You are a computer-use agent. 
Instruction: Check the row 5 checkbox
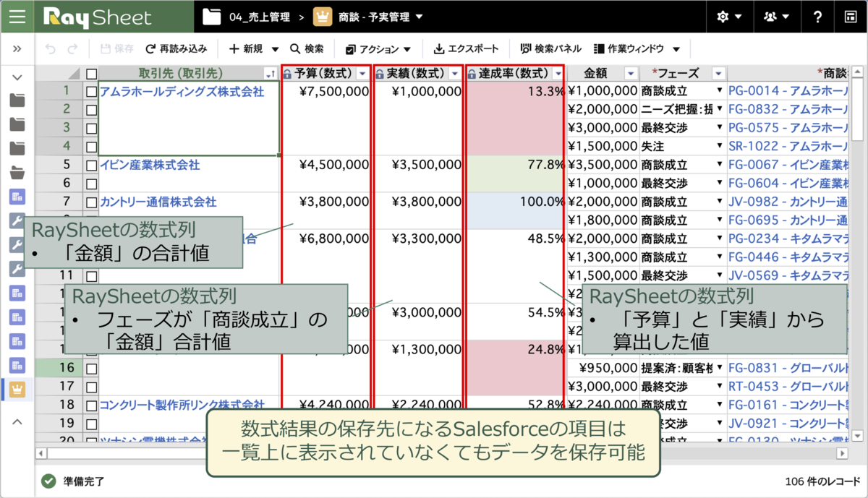coord(91,166)
